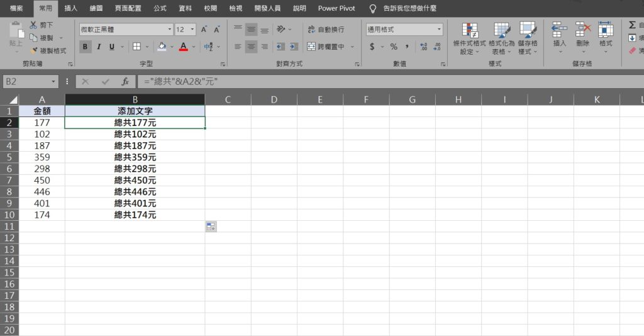Screen dimensions: 644x336
Task: Open Format as Table (格式化為表格)
Action: coord(501,38)
